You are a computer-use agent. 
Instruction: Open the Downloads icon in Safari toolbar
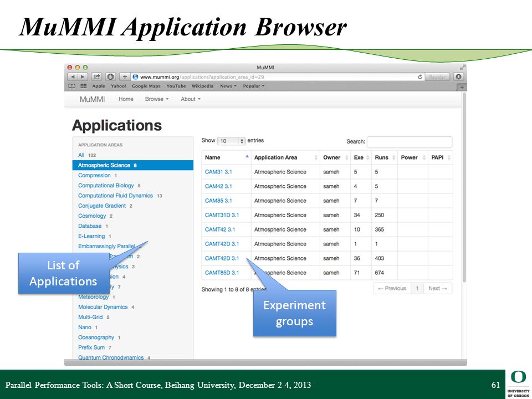coord(458,77)
